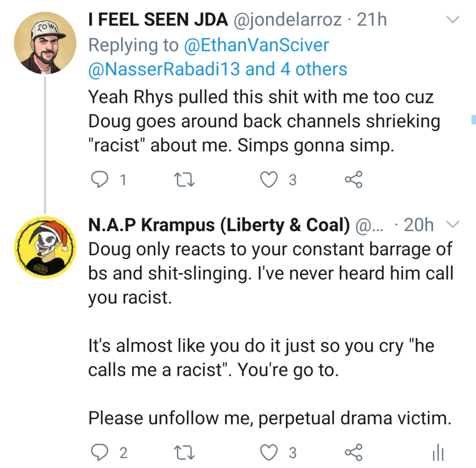Image resolution: width=476 pixels, height=468 pixels.
Task: Show the 'and 4 others' recipients
Action: coord(296,69)
